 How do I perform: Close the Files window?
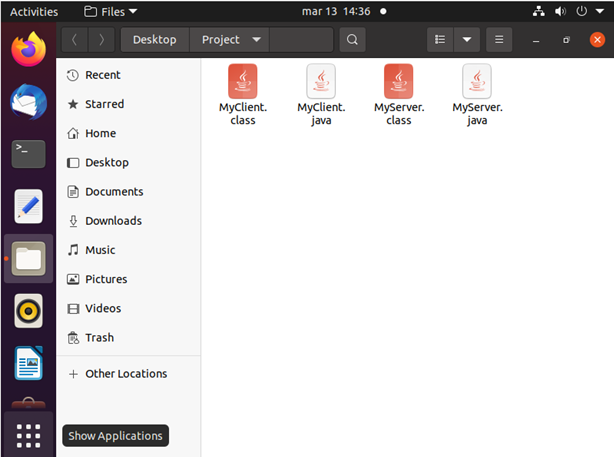click(x=597, y=40)
